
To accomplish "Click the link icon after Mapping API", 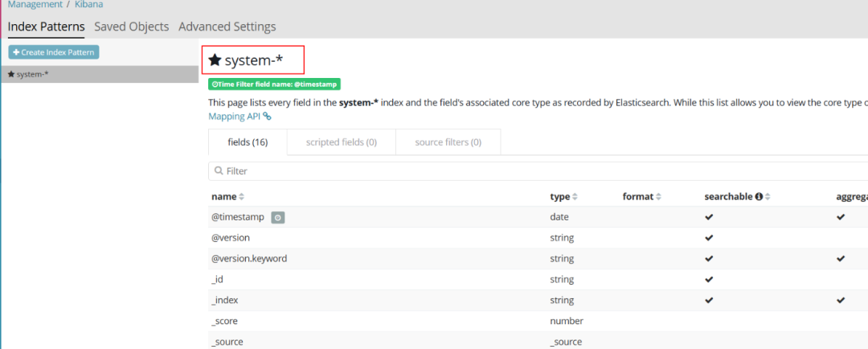I will [x=268, y=117].
